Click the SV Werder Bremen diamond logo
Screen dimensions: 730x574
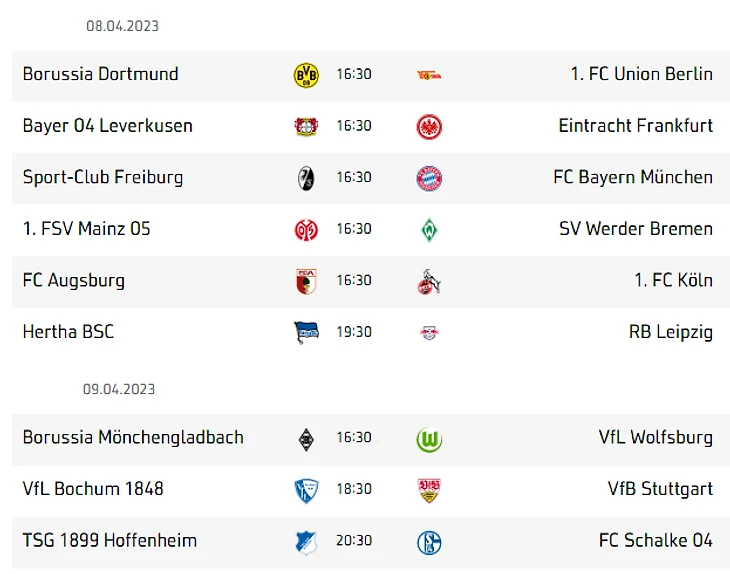(429, 230)
